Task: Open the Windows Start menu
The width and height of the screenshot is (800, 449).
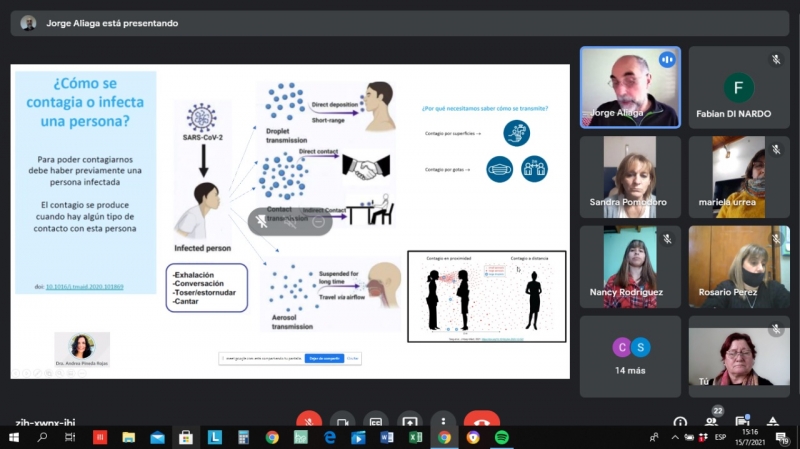Action: point(14,437)
